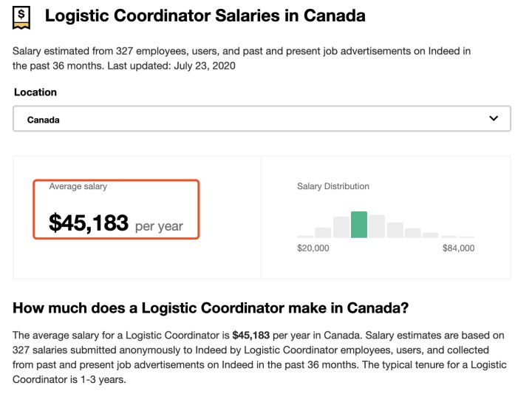Click the gray bar right of green bar

[377, 226]
